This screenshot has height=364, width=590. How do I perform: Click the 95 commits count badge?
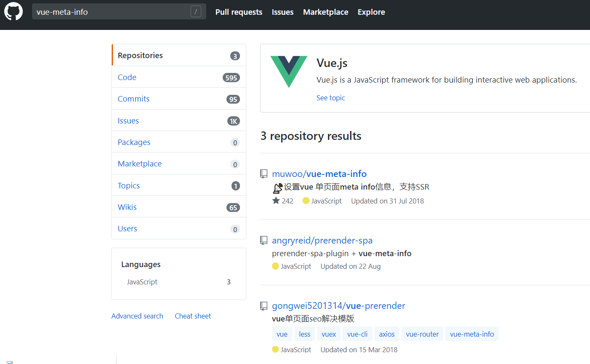(x=233, y=99)
